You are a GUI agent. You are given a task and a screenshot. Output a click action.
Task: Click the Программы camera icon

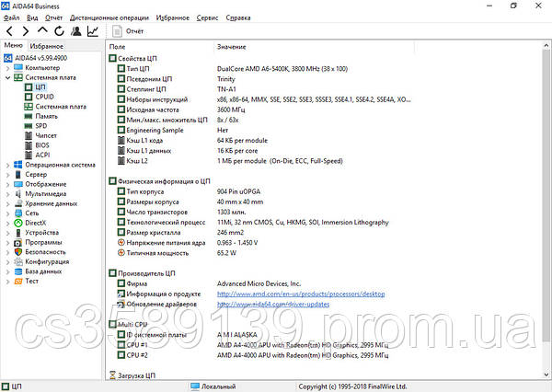coord(18,243)
